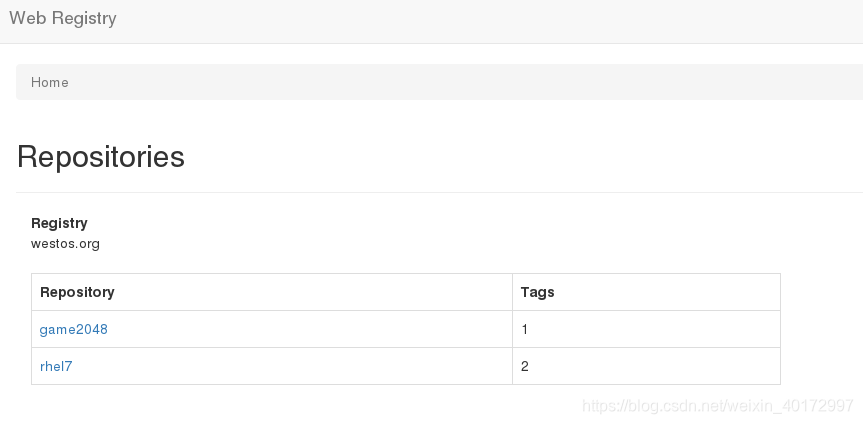This screenshot has width=863, height=424.
Task: Select the tag count 1 for game2048
Action: 525,329
